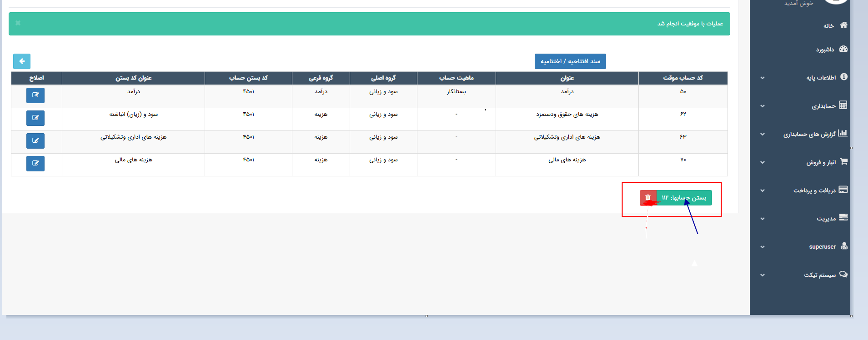Click edit icon for درآمد row

point(35,95)
